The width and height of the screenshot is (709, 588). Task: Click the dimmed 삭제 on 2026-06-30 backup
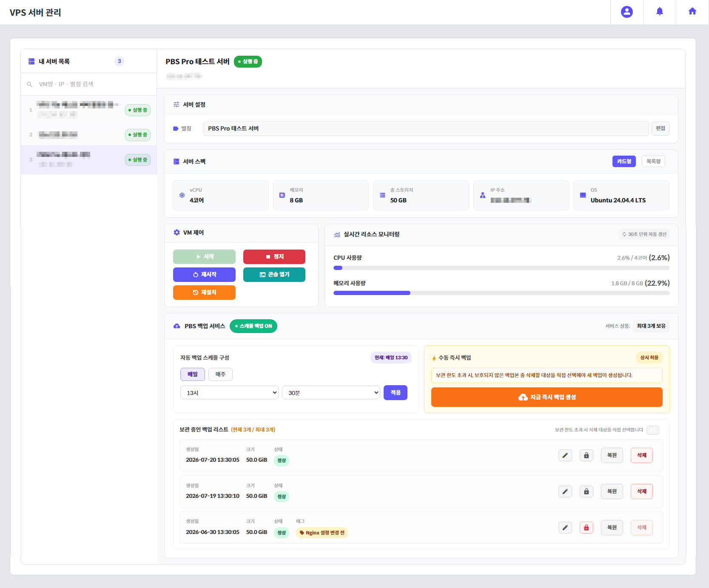coord(642,528)
